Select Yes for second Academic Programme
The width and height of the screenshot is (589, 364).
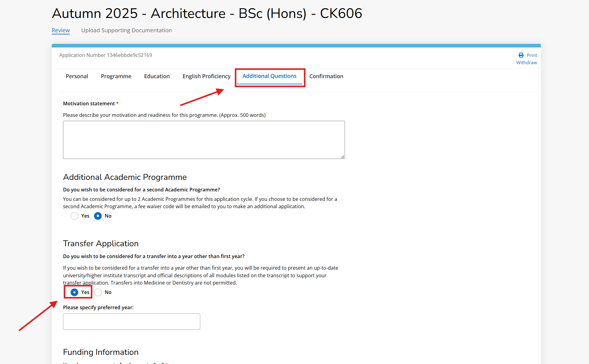[74, 216]
